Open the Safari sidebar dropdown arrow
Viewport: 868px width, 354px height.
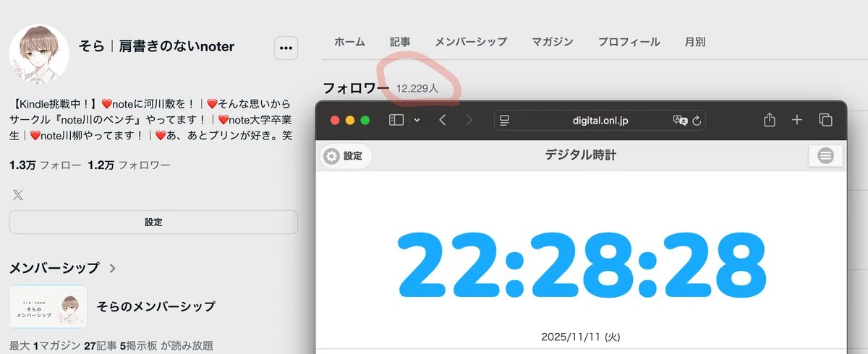(x=417, y=120)
